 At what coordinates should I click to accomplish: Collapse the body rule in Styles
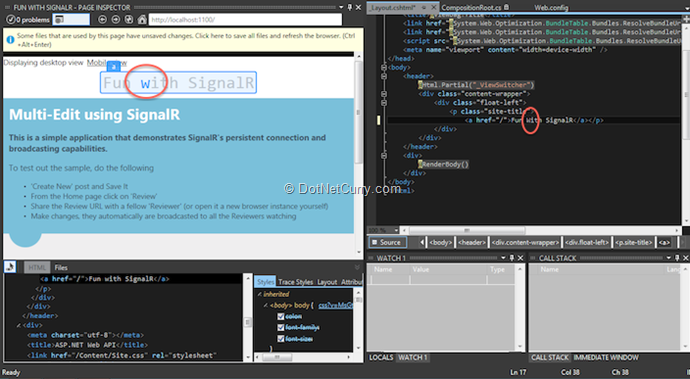click(265, 305)
